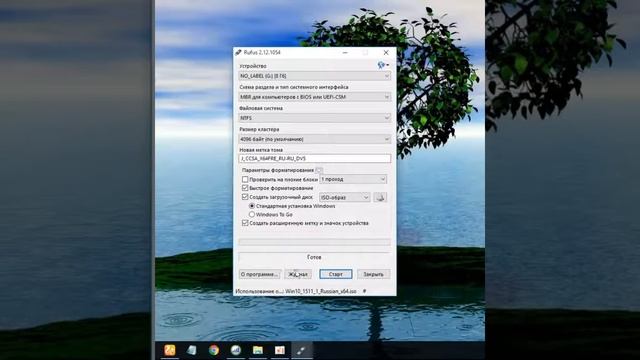Viewport: 640px width, 360px height.
Task: Click the 'Новая метка тома' text field
Action: (315, 158)
